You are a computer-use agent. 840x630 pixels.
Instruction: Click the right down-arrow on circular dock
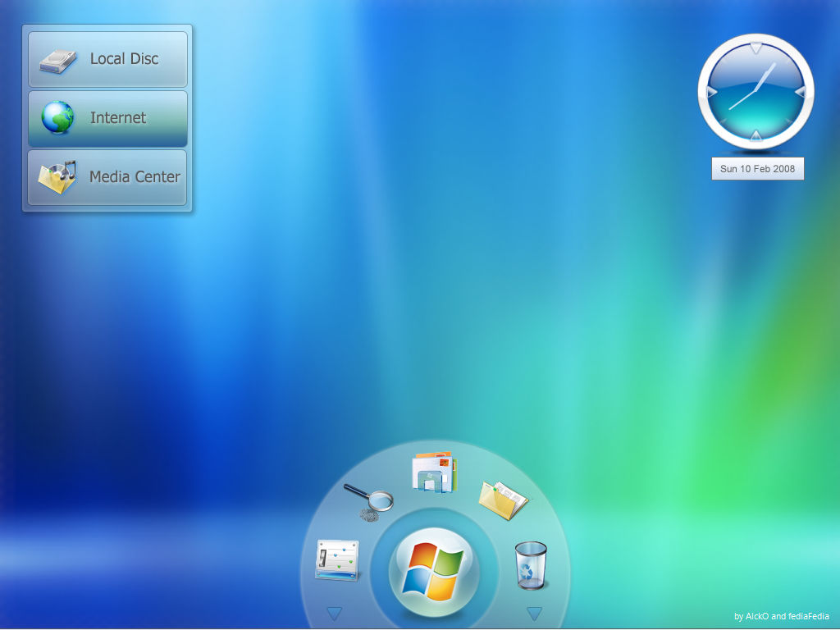click(x=534, y=614)
